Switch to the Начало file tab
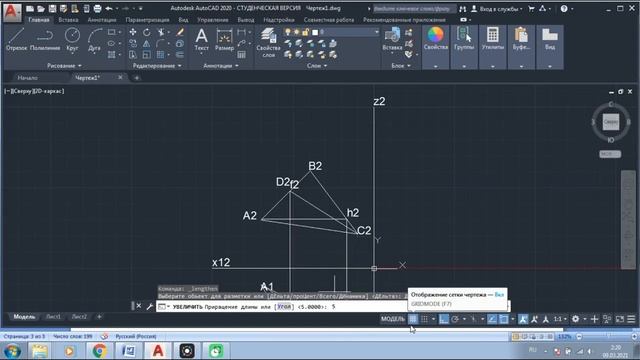The width and height of the screenshot is (640, 360). (x=27, y=78)
